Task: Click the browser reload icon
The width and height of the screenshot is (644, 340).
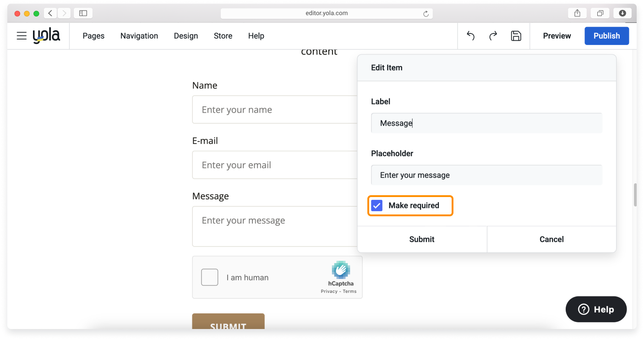Action: (x=426, y=14)
